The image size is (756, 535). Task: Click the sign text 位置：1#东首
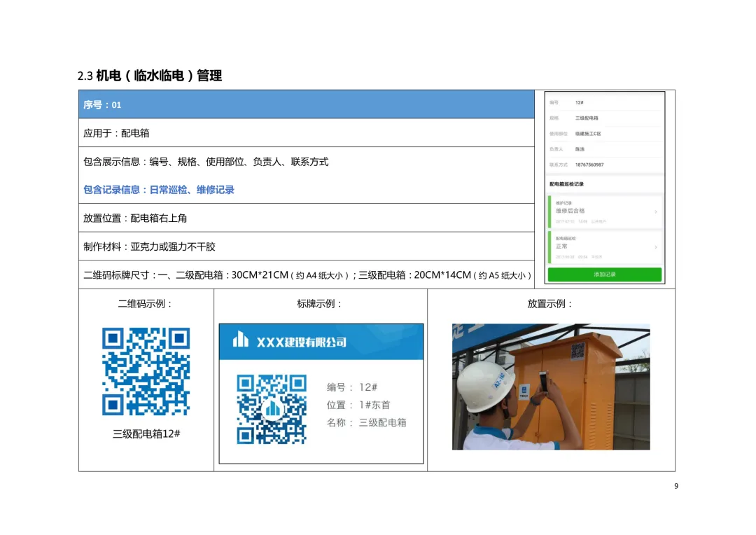pyautogui.click(x=358, y=405)
